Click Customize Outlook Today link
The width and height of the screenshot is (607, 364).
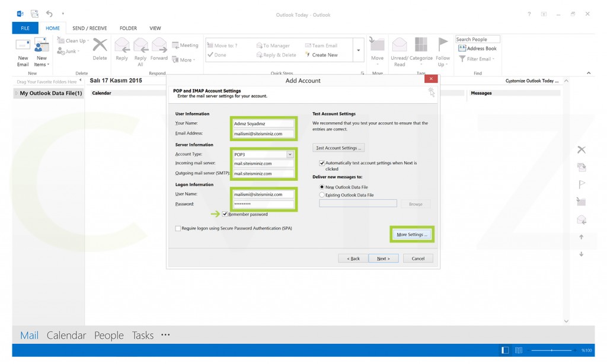[x=532, y=81]
